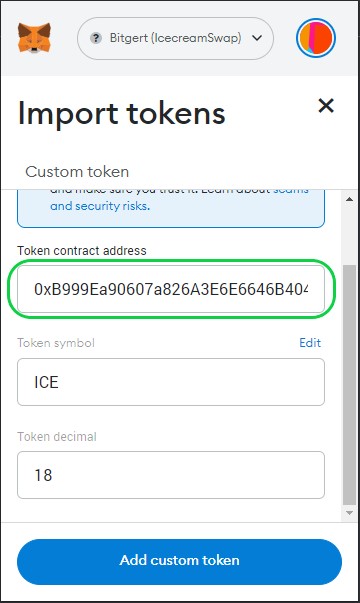This screenshot has width=360, height=603.
Task: Click the scrollbar down arrow
Action: pos(349,513)
